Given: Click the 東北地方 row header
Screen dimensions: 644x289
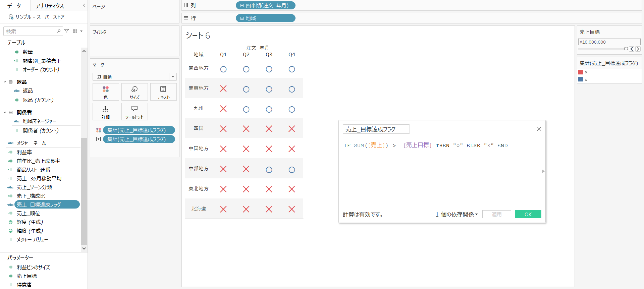Looking at the screenshot, I should pyautogui.click(x=199, y=189).
